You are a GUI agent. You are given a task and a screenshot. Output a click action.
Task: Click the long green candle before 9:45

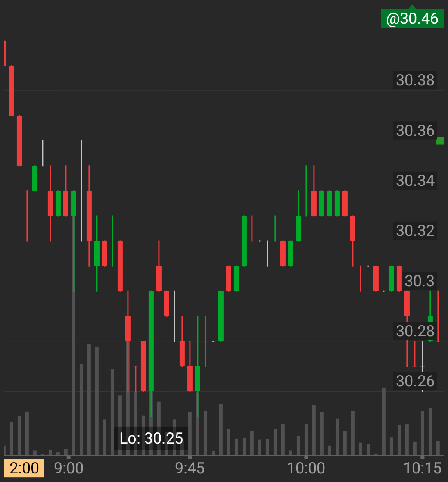[151, 341]
